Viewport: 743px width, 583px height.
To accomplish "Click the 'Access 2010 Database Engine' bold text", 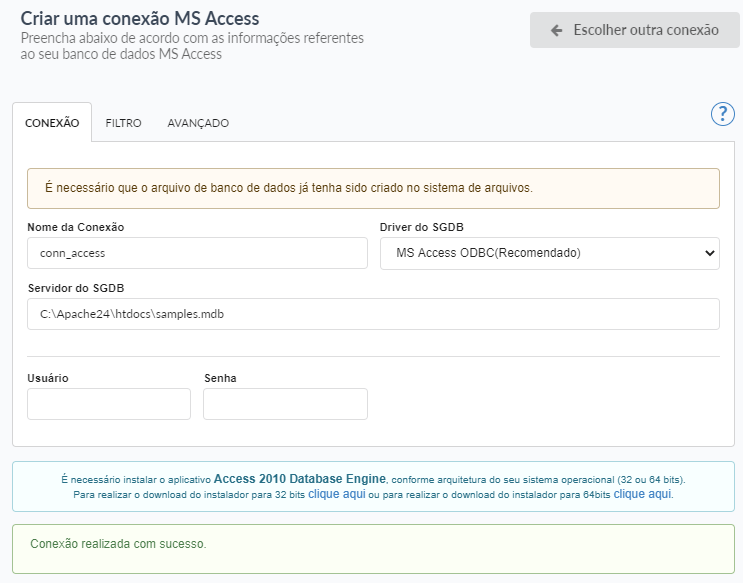I will click(299, 479).
